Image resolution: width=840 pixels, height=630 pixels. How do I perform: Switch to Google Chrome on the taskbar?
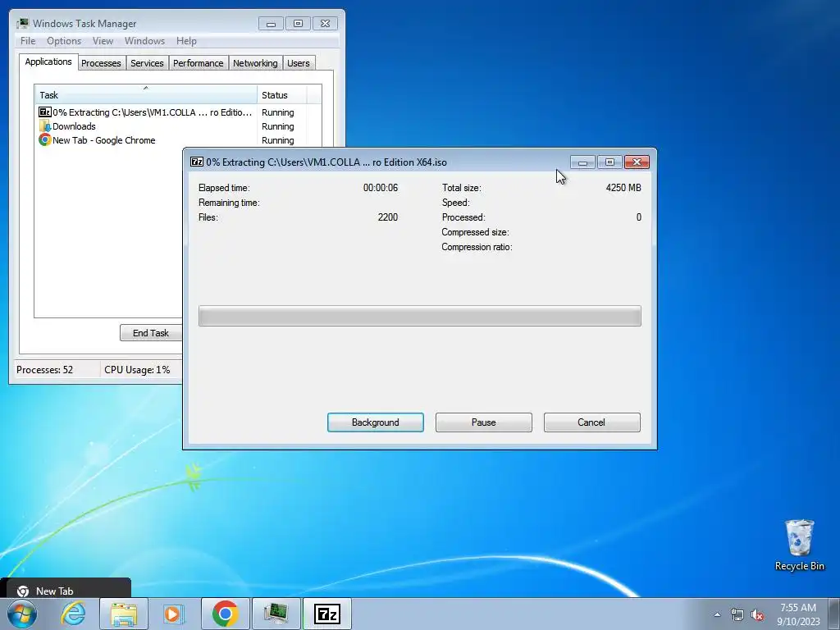(225, 614)
